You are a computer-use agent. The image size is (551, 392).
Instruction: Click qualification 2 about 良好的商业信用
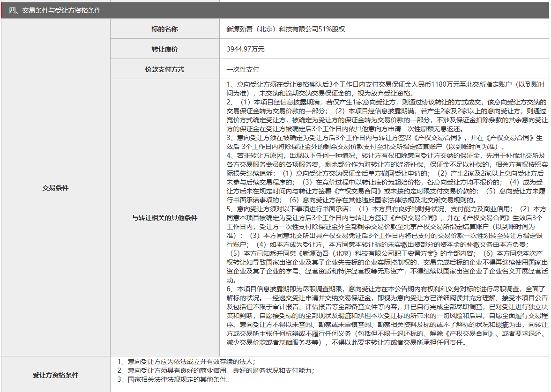216,370
